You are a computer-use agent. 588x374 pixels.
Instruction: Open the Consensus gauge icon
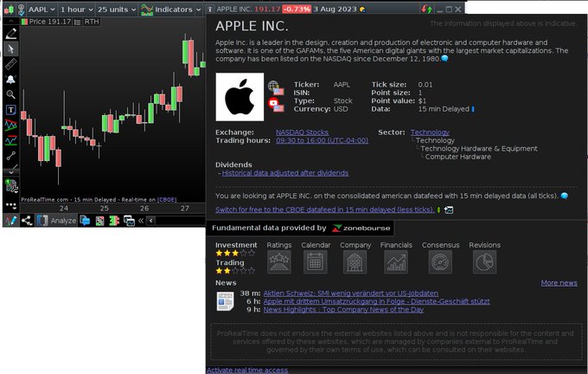click(x=440, y=261)
